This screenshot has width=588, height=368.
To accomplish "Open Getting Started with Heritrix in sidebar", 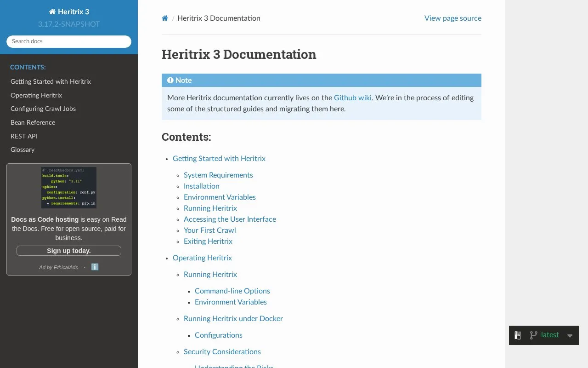I will click(x=51, y=81).
